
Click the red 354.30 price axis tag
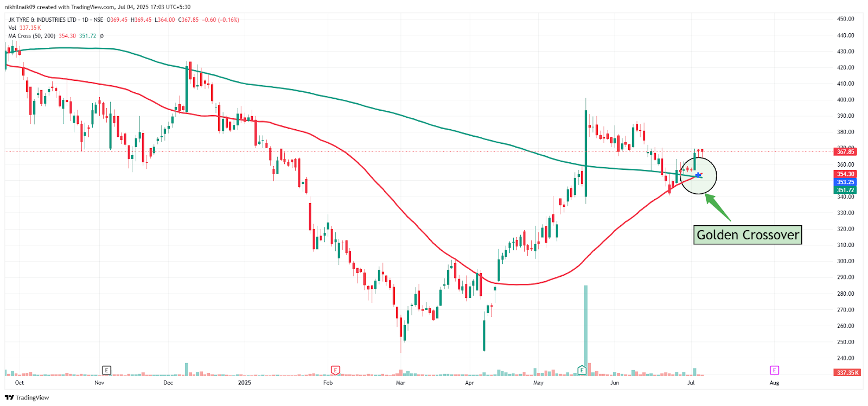(845, 174)
